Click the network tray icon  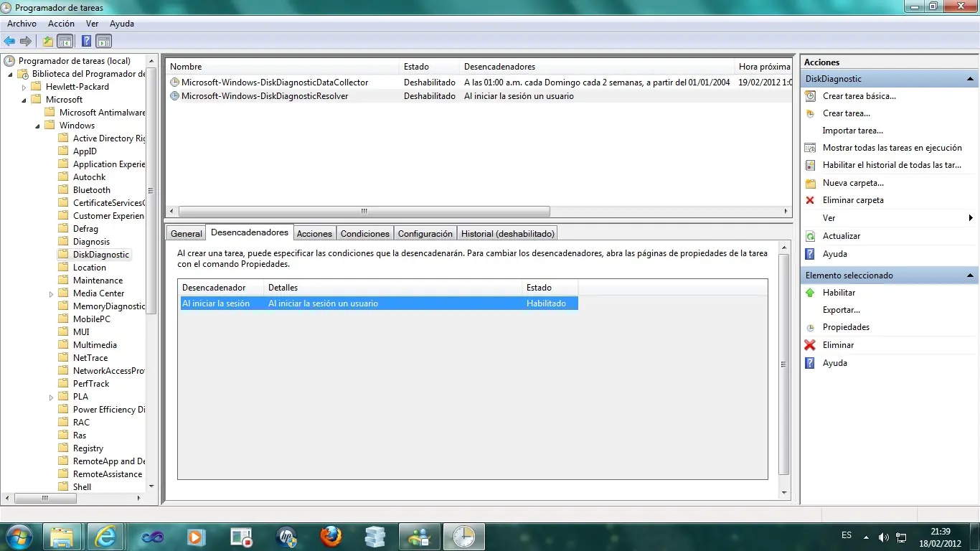coord(902,537)
